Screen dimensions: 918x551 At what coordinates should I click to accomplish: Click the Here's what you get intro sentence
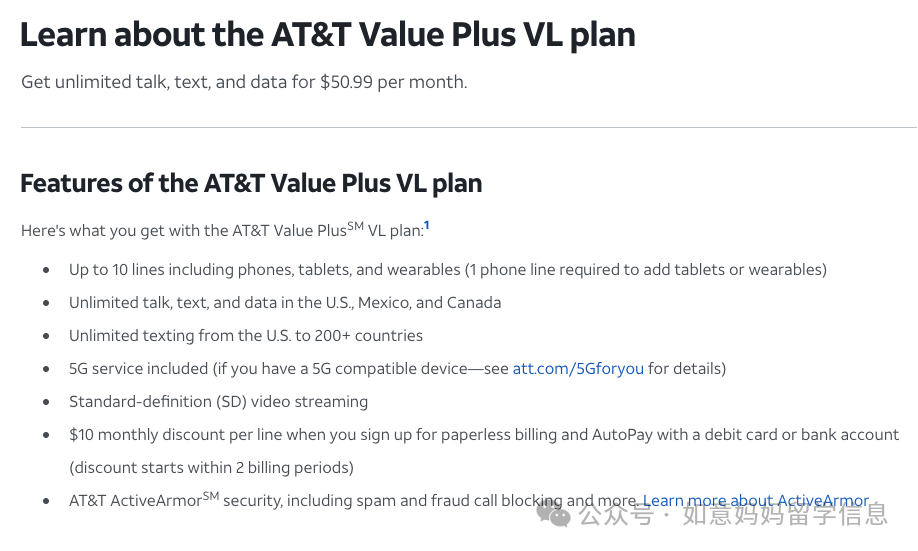coord(222,231)
